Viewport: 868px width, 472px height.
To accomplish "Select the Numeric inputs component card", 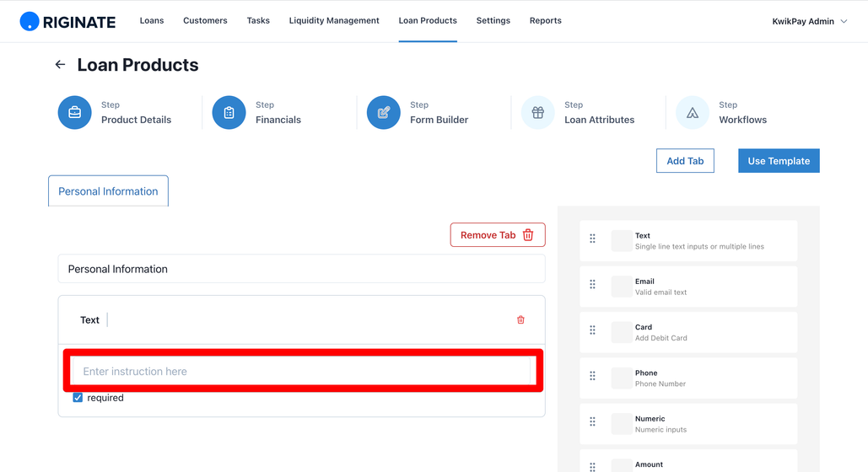I will [x=688, y=424].
